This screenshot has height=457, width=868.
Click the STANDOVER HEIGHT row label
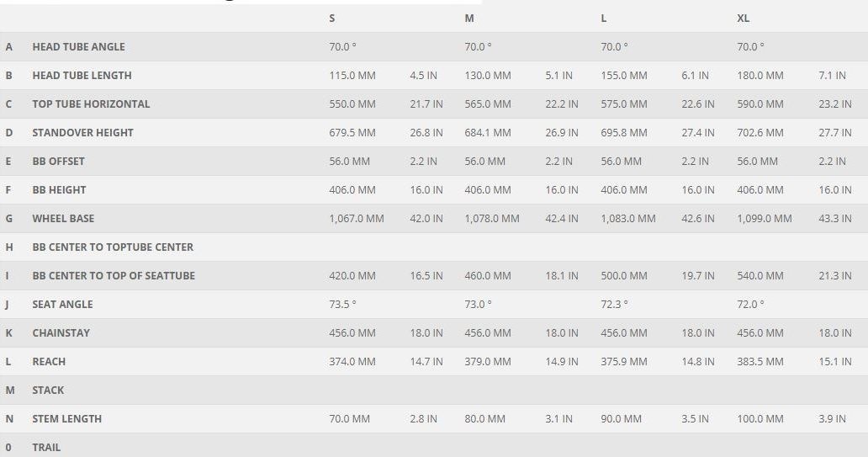tap(82, 133)
